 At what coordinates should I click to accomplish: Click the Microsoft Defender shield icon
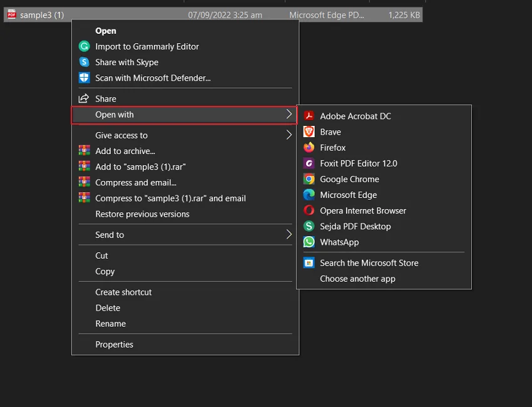(84, 78)
